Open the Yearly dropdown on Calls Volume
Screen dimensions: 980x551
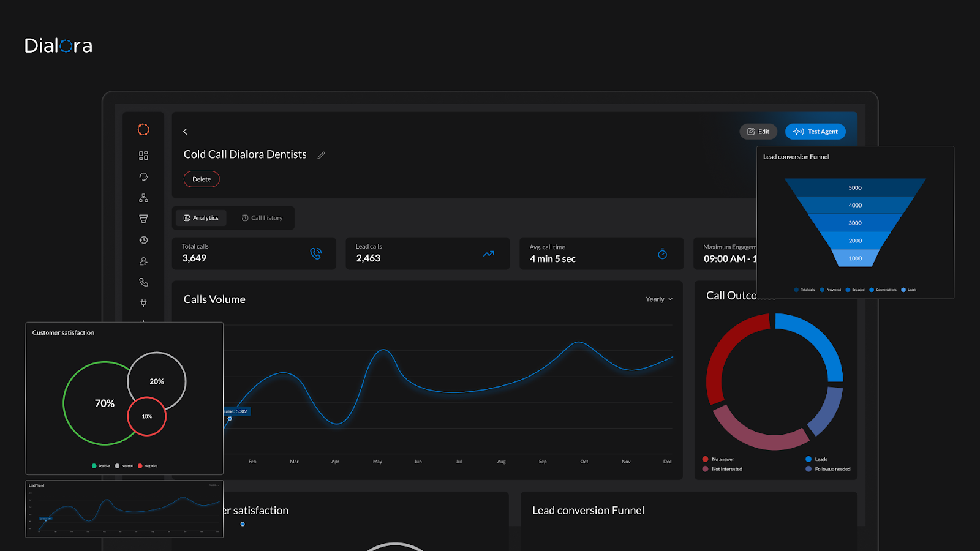click(x=658, y=299)
